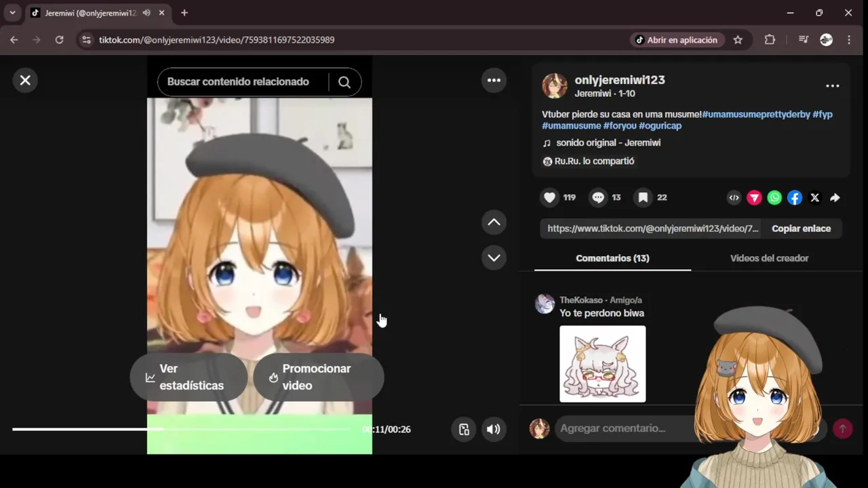Open the tab search dropdown arrow
The height and width of the screenshot is (488, 868).
[12, 13]
